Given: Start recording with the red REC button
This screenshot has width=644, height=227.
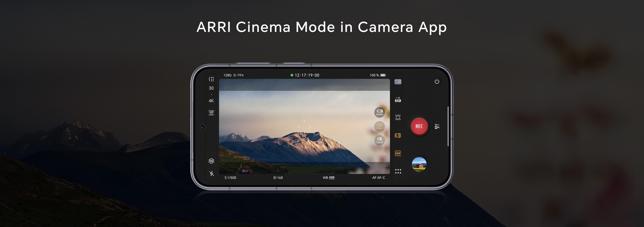Looking at the screenshot, I should click(x=419, y=126).
